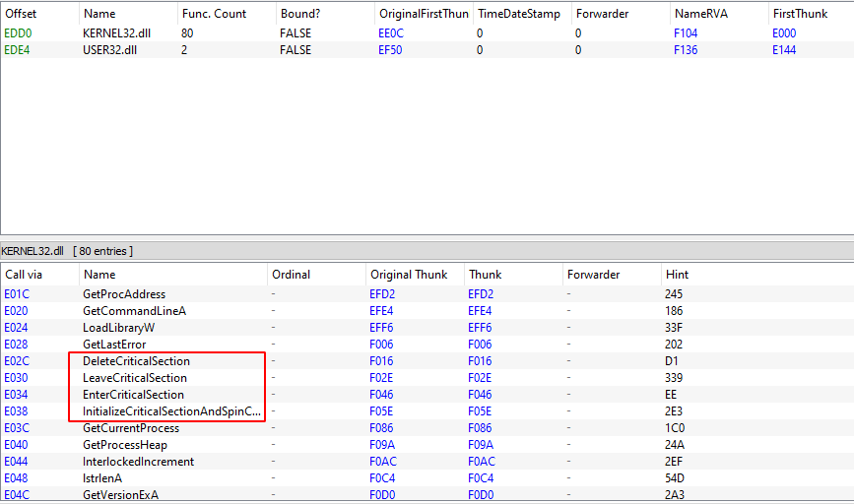Click the TimeDateStamp column header
854x504 pixels.
click(522, 14)
